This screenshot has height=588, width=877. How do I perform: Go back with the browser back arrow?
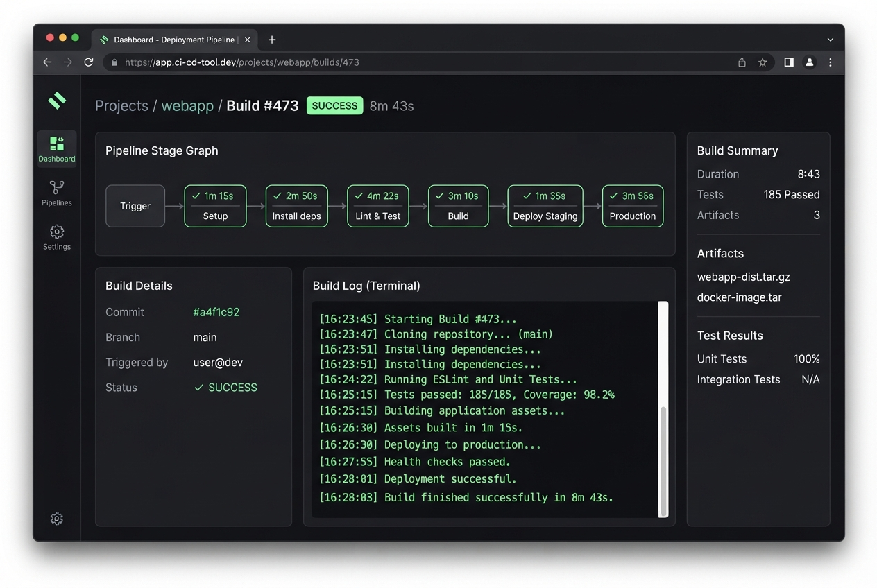(x=47, y=62)
